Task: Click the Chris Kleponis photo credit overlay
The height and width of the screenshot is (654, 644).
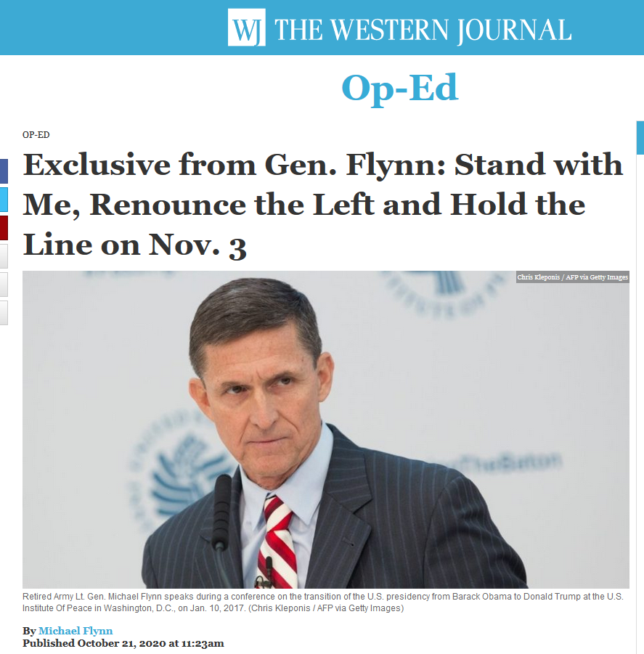Action: point(572,277)
